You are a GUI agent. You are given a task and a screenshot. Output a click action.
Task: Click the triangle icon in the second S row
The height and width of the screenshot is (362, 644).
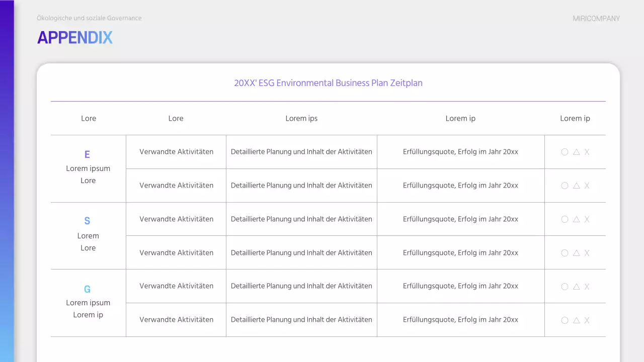point(577,253)
